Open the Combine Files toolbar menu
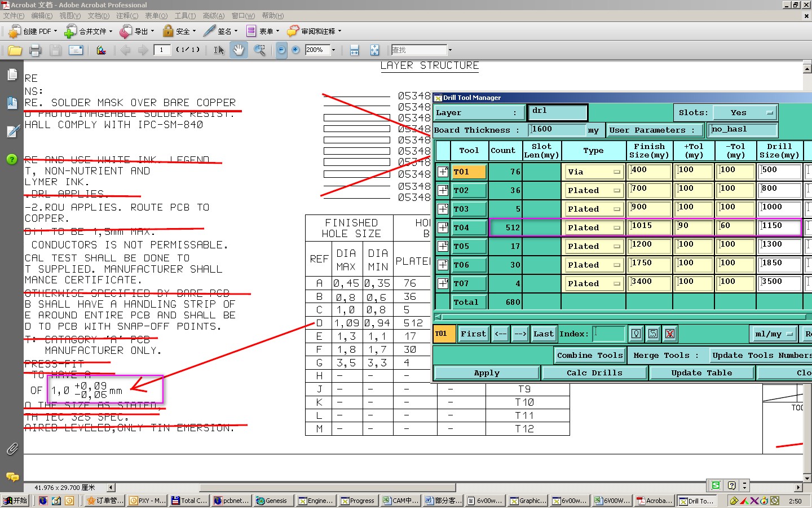Image resolution: width=812 pixels, height=508 pixels. pos(89,31)
